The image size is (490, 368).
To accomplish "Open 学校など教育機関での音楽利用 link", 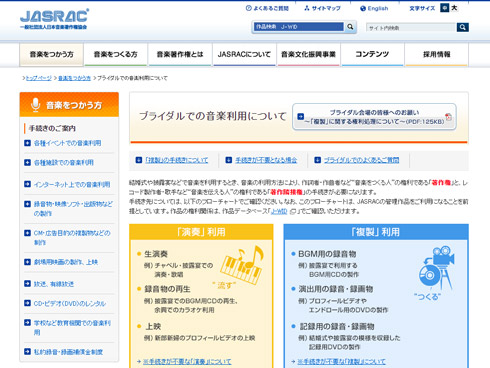I will pos(72,327).
